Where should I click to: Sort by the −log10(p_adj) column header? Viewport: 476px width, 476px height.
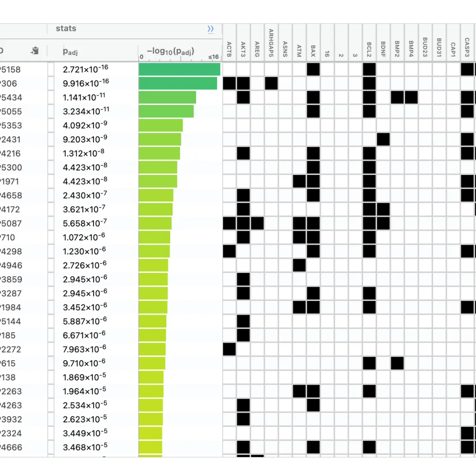pyautogui.click(x=171, y=51)
